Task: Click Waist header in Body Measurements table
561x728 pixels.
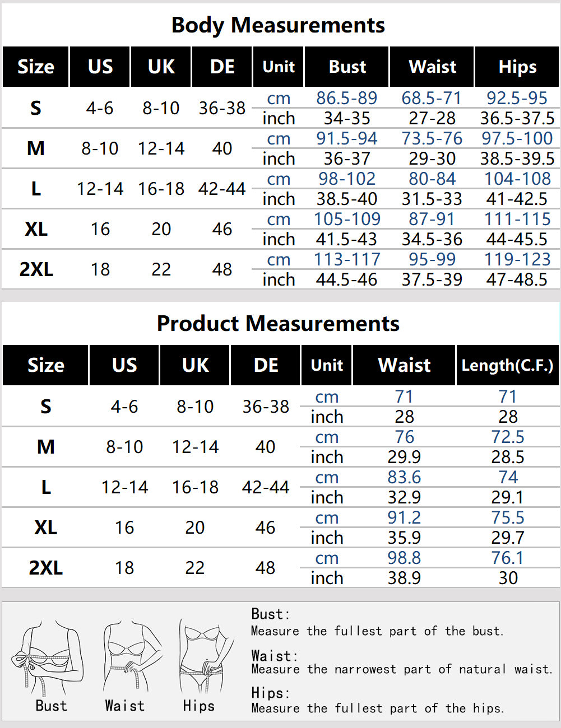Action: [x=432, y=67]
